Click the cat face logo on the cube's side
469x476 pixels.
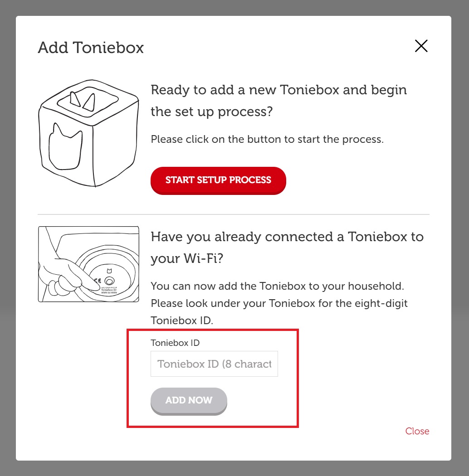click(65, 146)
